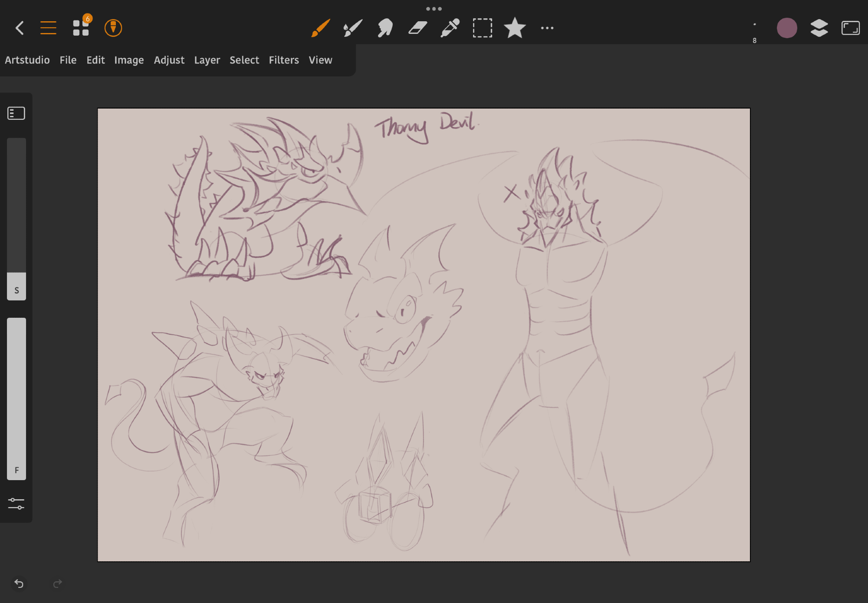Open the Filters dropdown menu
Image resolution: width=868 pixels, height=603 pixels.
[283, 60]
